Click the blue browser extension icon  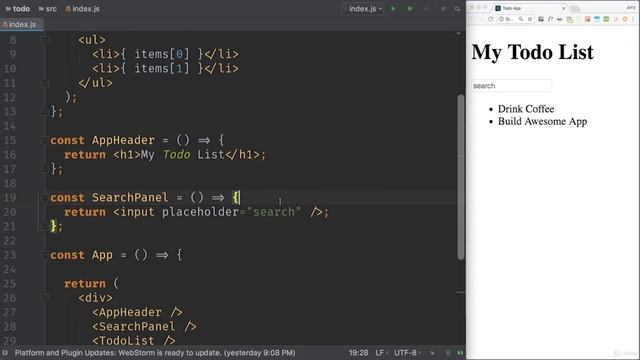597,19
